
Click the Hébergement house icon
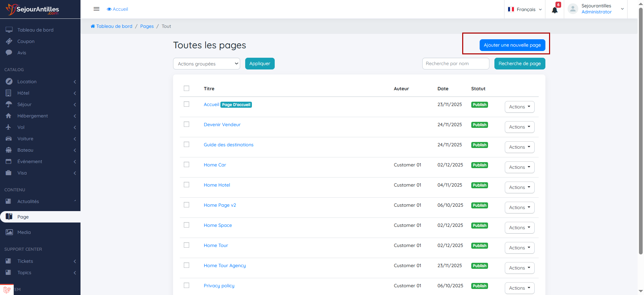[9, 116]
